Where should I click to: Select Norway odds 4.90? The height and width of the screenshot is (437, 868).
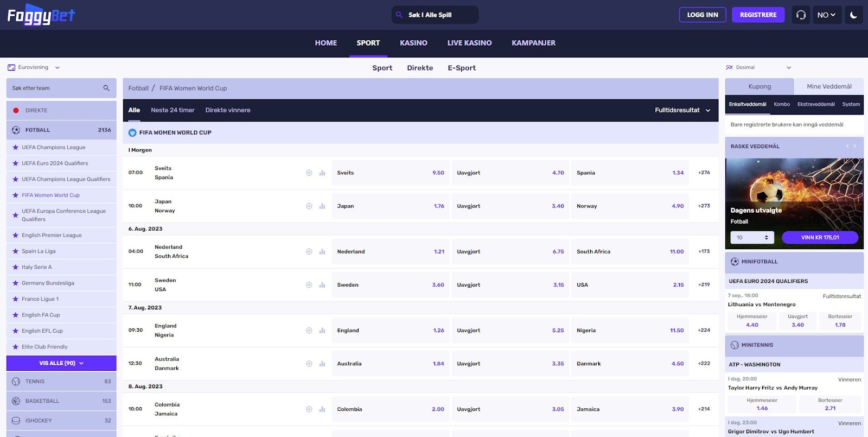630,206
